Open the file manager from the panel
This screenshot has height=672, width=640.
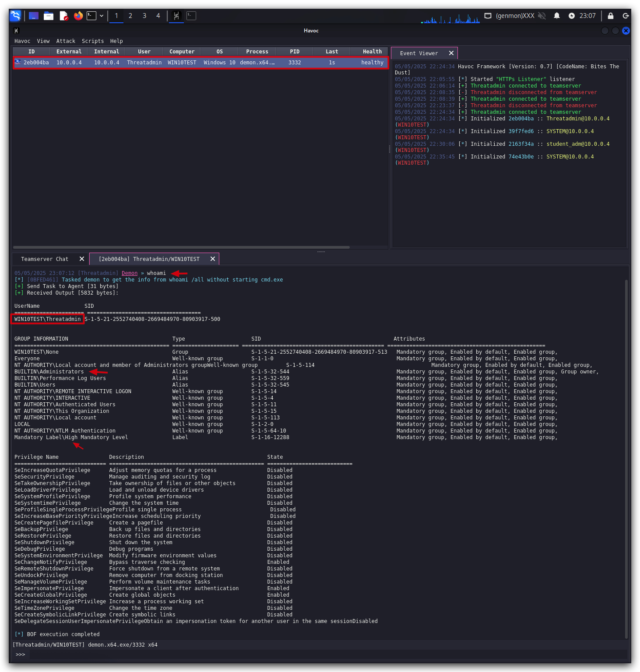click(49, 16)
